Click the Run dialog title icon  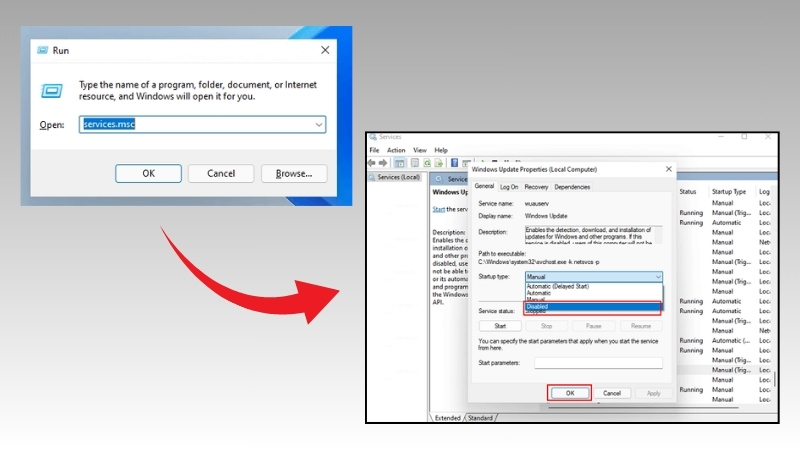point(43,50)
